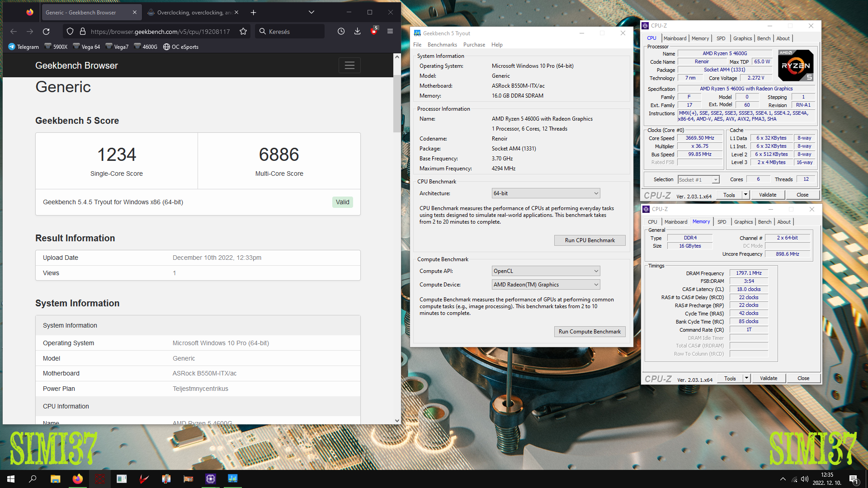
Task: Open Vega 64 bookmark
Action: coord(87,47)
